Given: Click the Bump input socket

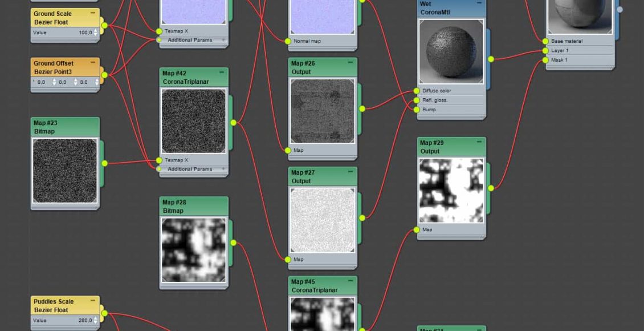Looking at the screenshot, I should pyautogui.click(x=417, y=110).
